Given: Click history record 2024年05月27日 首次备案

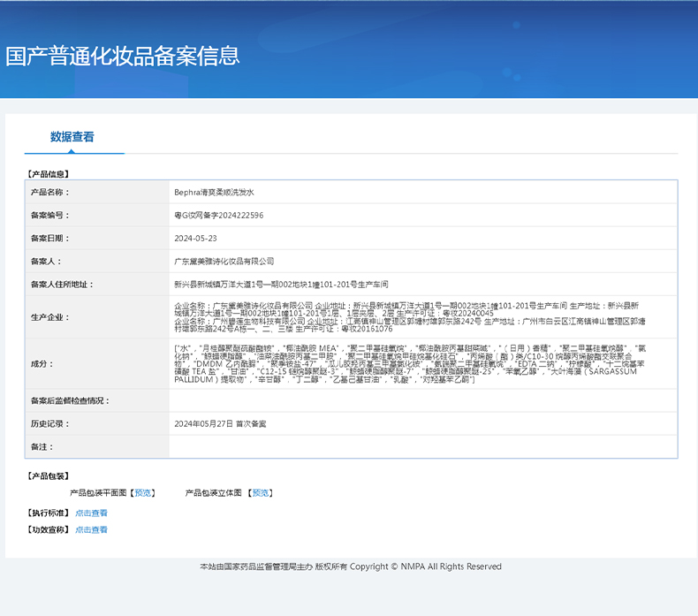Looking at the screenshot, I should point(220,424).
